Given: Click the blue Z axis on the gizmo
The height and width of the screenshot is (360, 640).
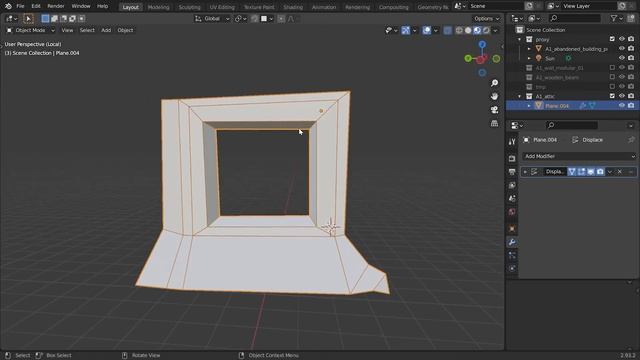Looking at the screenshot, I should (x=482, y=44).
